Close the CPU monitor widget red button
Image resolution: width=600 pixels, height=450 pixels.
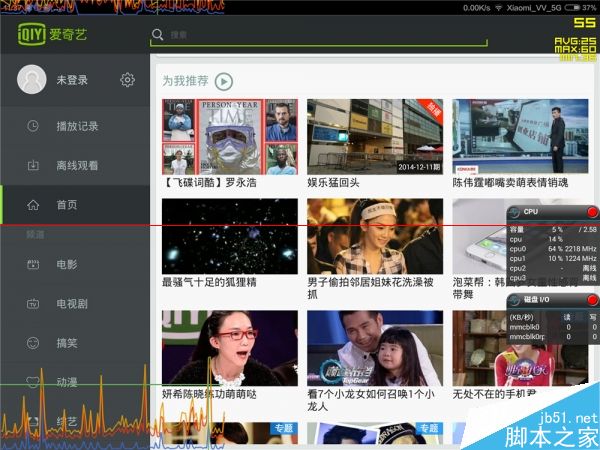click(592, 212)
